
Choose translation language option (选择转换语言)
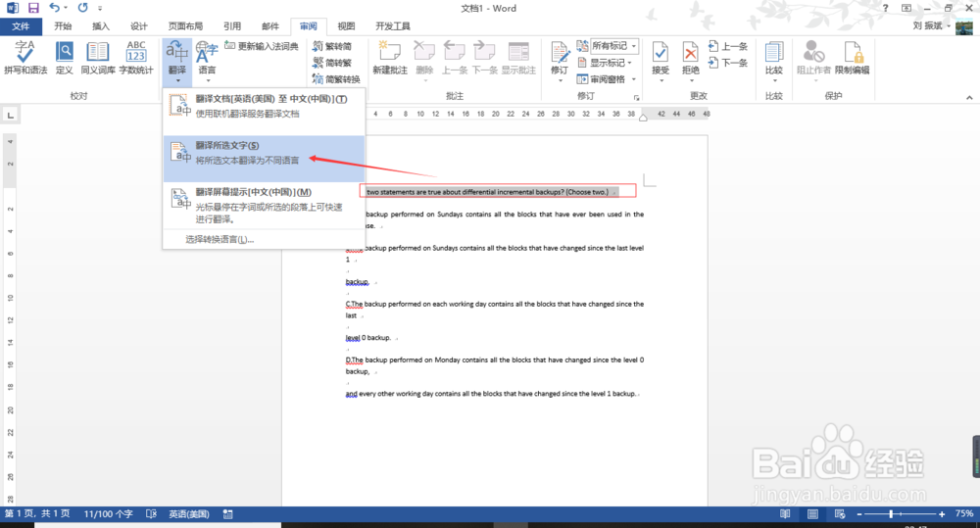point(220,239)
